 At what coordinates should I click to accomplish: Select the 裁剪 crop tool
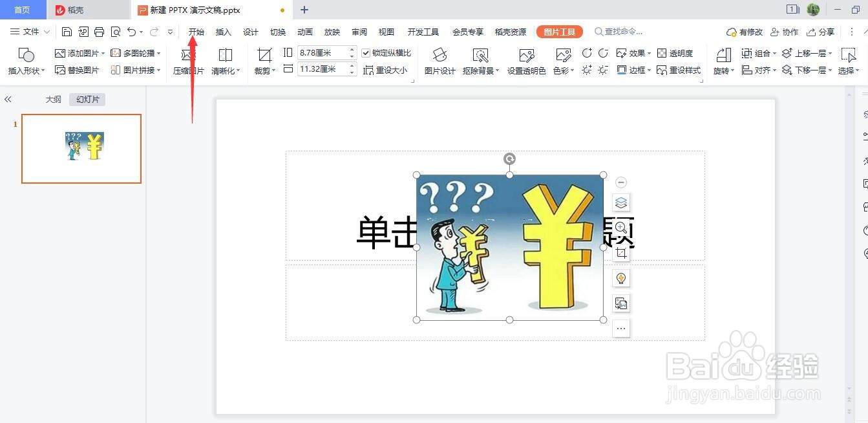264,61
